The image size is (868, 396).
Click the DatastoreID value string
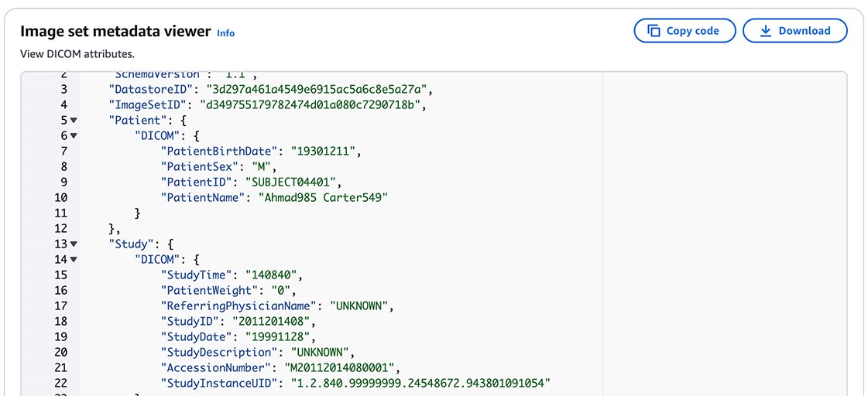[x=317, y=89]
